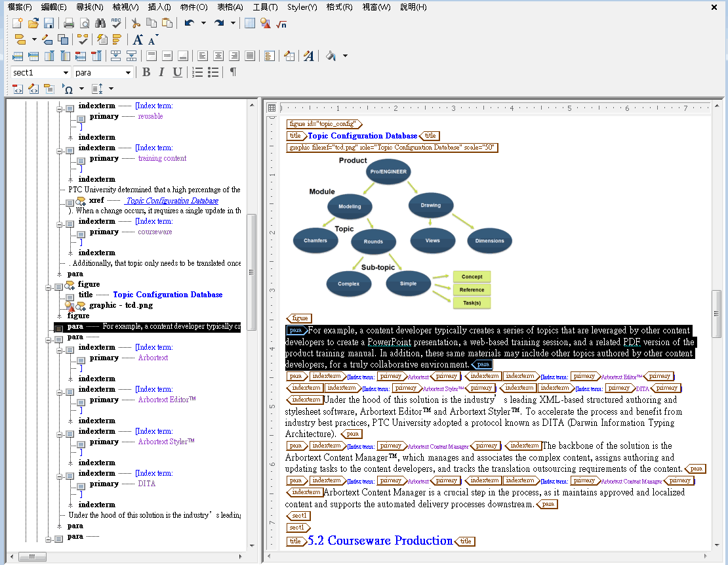Click the figure id="topic_config" start tag

click(324, 123)
